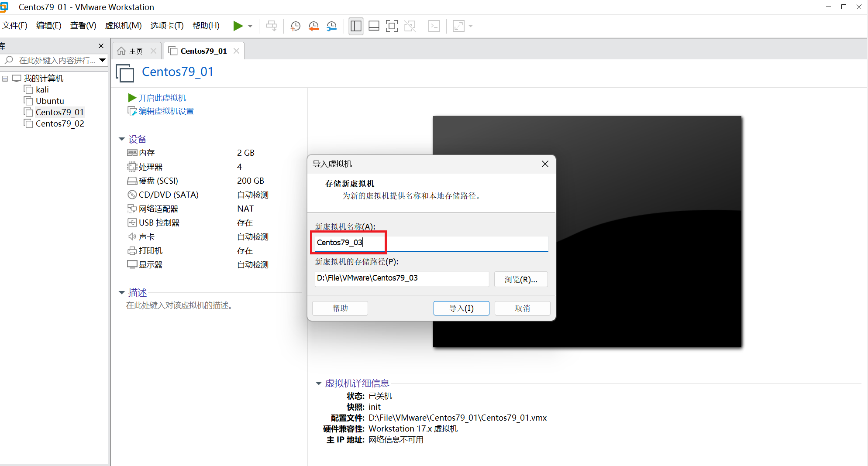This screenshot has height=466, width=868.
Task: Click the Unity mode toolbar icon
Action: tap(410, 26)
